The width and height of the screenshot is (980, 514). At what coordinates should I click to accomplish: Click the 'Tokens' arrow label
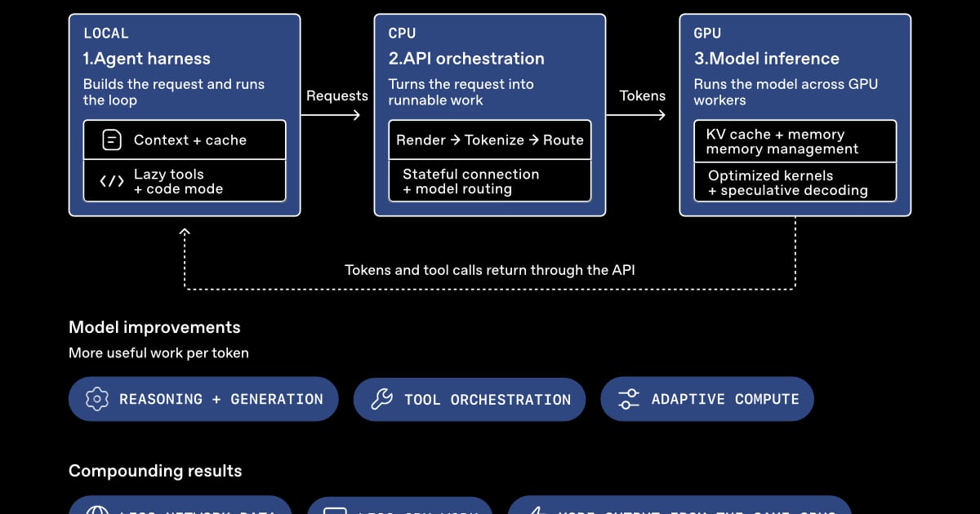click(x=643, y=95)
